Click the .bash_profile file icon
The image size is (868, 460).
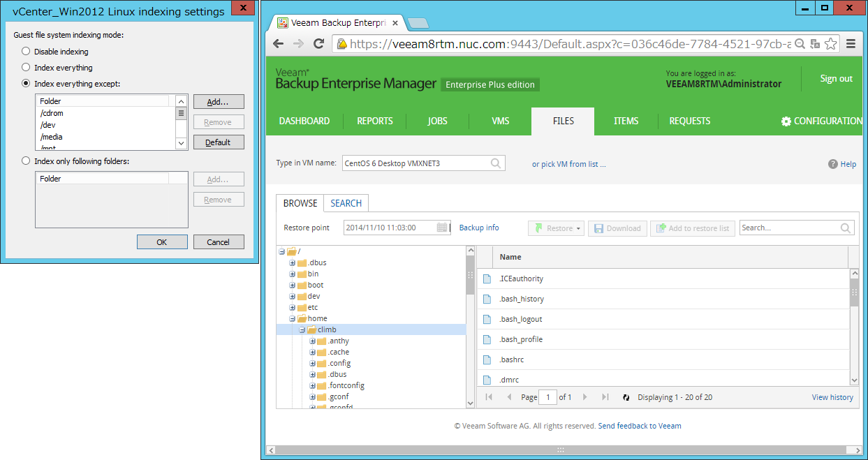click(487, 339)
